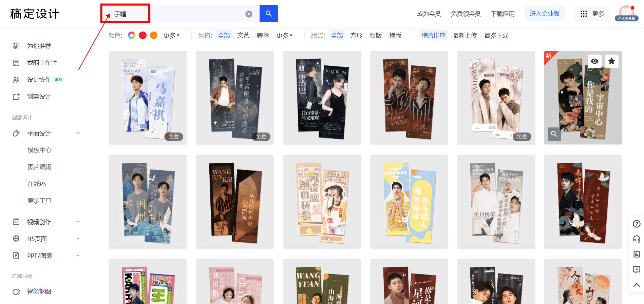Click the 为你推荐 sidebar icon
Viewport: 644px width, 304px height.
pos(16,46)
